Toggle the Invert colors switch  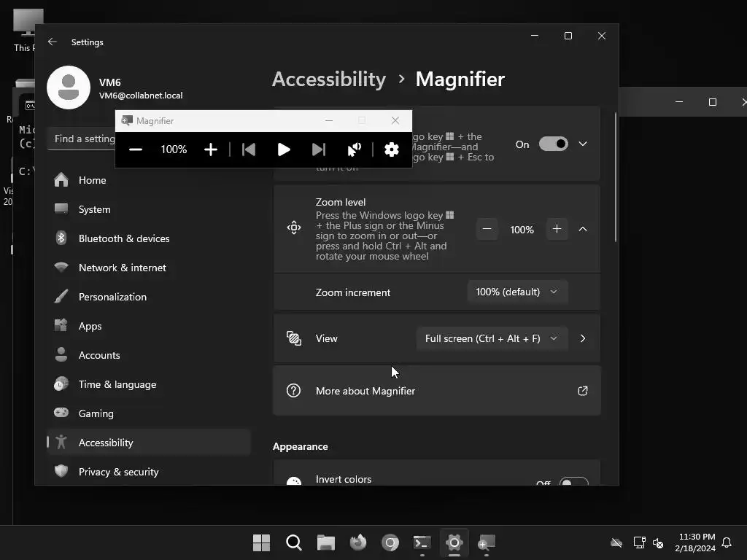pos(573,481)
